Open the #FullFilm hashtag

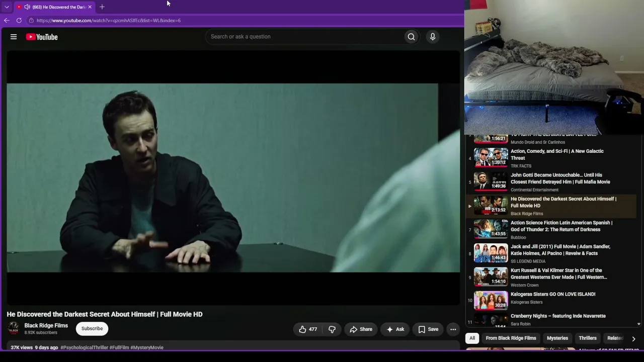pos(119,347)
